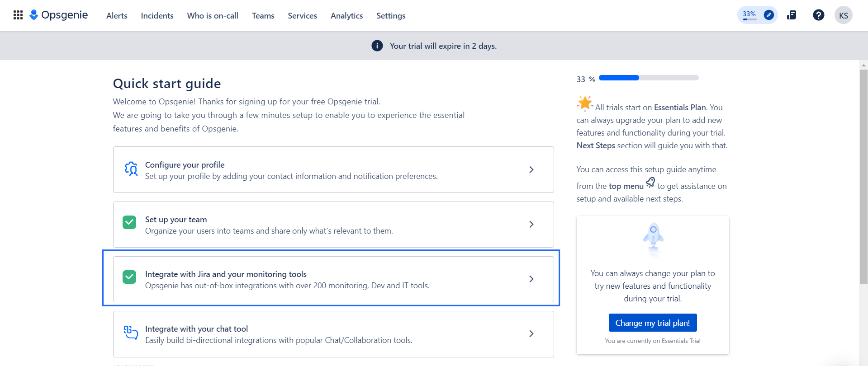This screenshot has height=366, width=868.
Task: Click the trial expiry info icon
Action: [377, 46]
